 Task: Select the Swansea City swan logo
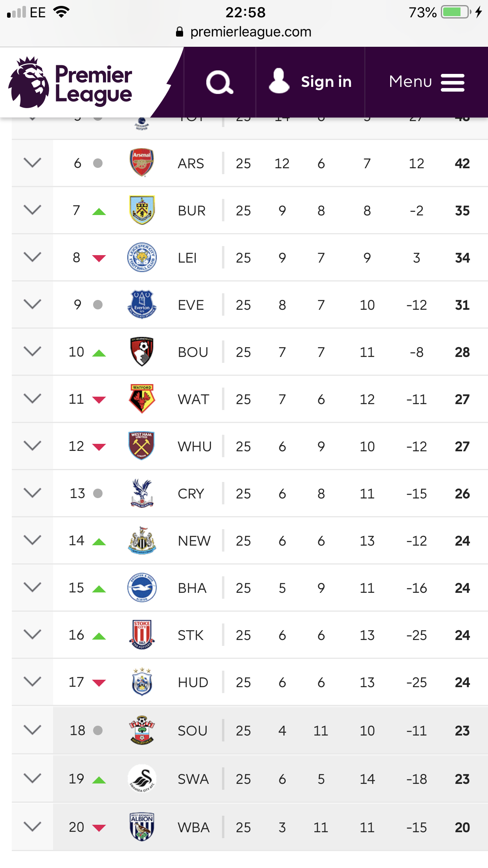(x=142, y=778)
